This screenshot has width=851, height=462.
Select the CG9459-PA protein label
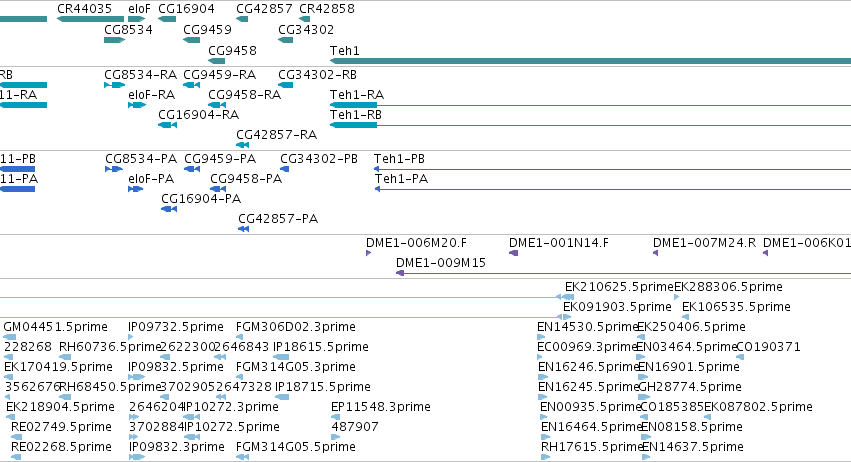pyautogui.click(x=220, y=159)
